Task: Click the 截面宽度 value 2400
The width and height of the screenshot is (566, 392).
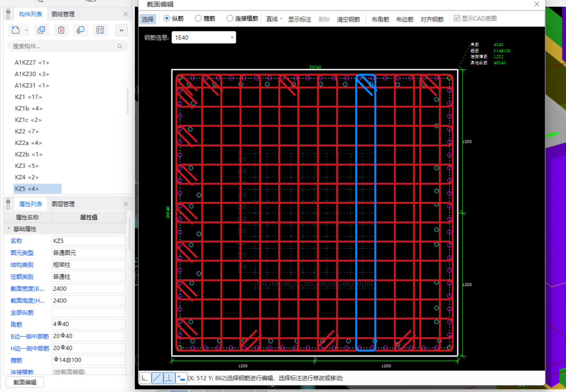Action: point(89,288)
